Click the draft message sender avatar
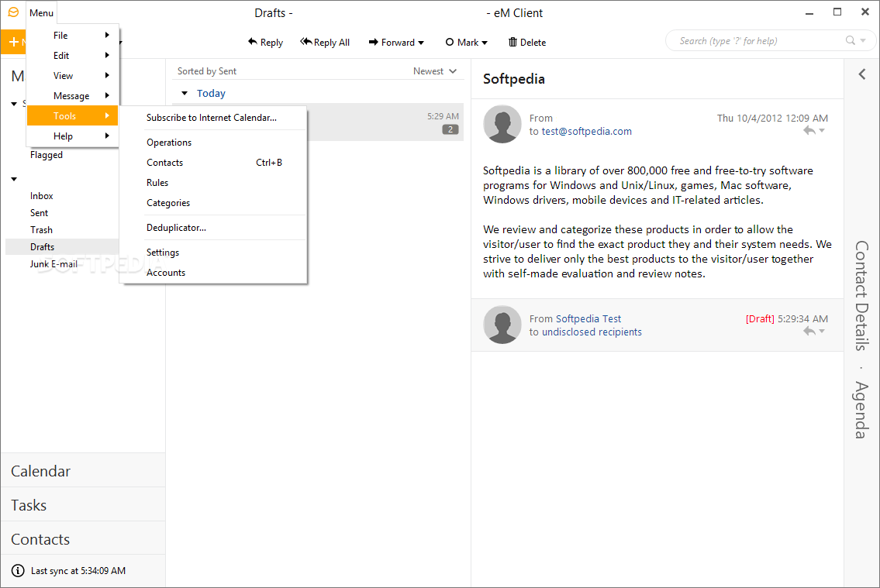The image size is (880, 588). click(502, 325)
